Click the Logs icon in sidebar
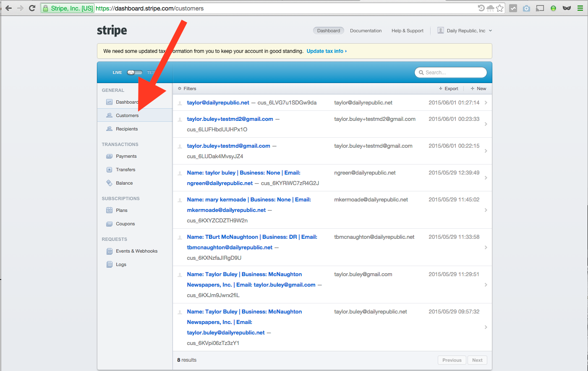 point(109,264)
